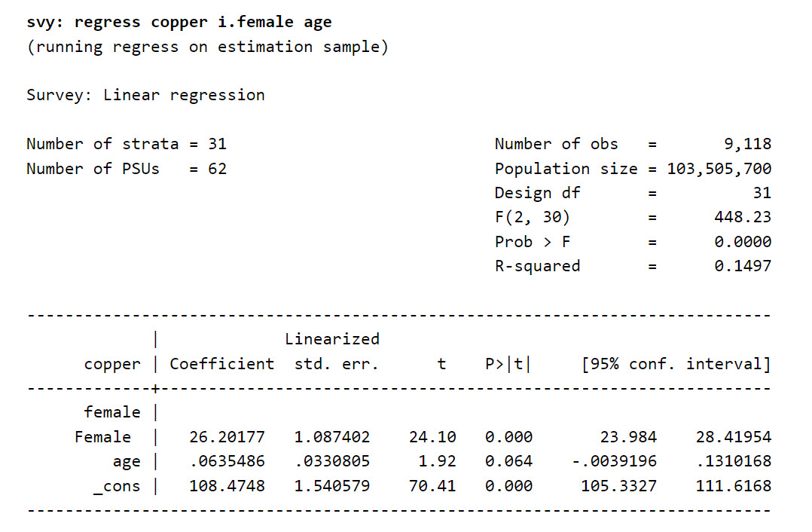The width and height of the screenshot is (812, 532).
Task: Select the 'Survey: Linear regression' title
Action: (x=145, y=95)
